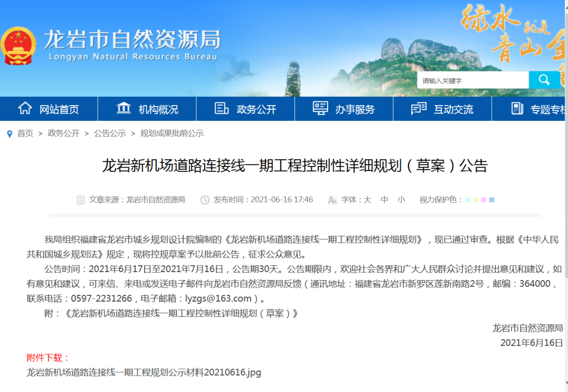Download attachment 龙岩新机场道路连接线一期工程规划公示材料20210616.jpg
The width and height of the screenshot is (568, 392).
pos(144,373)
